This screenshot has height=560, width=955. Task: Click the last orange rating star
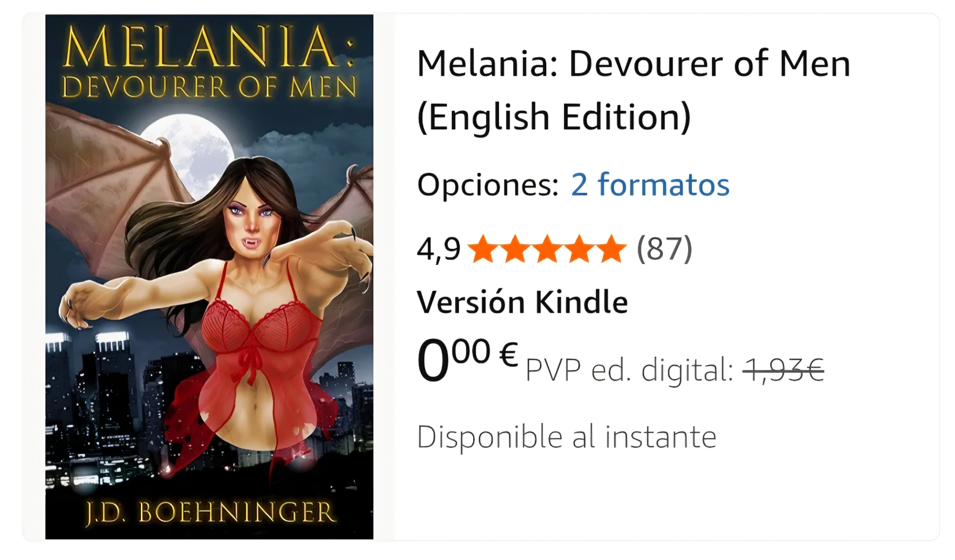coord(611,249)
